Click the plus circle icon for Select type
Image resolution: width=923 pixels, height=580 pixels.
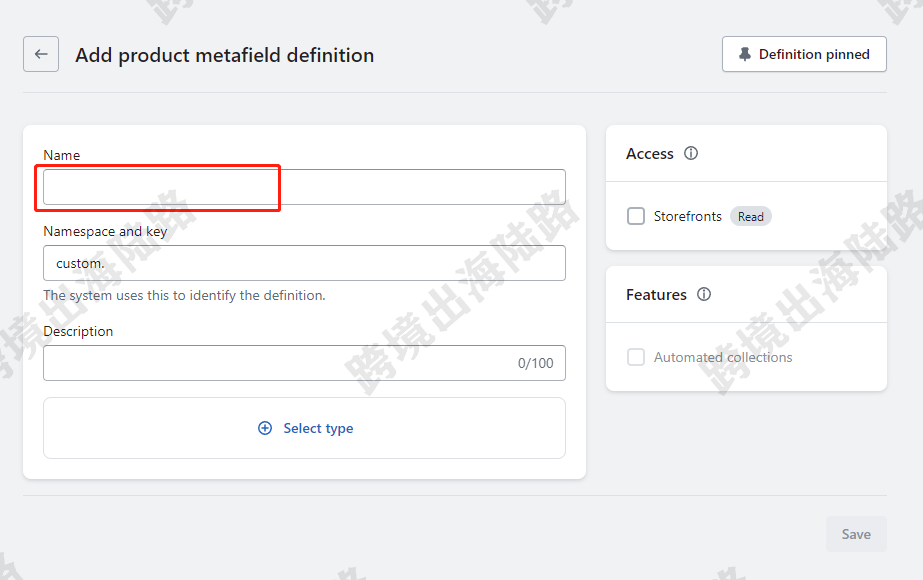[x=265, y=428]
